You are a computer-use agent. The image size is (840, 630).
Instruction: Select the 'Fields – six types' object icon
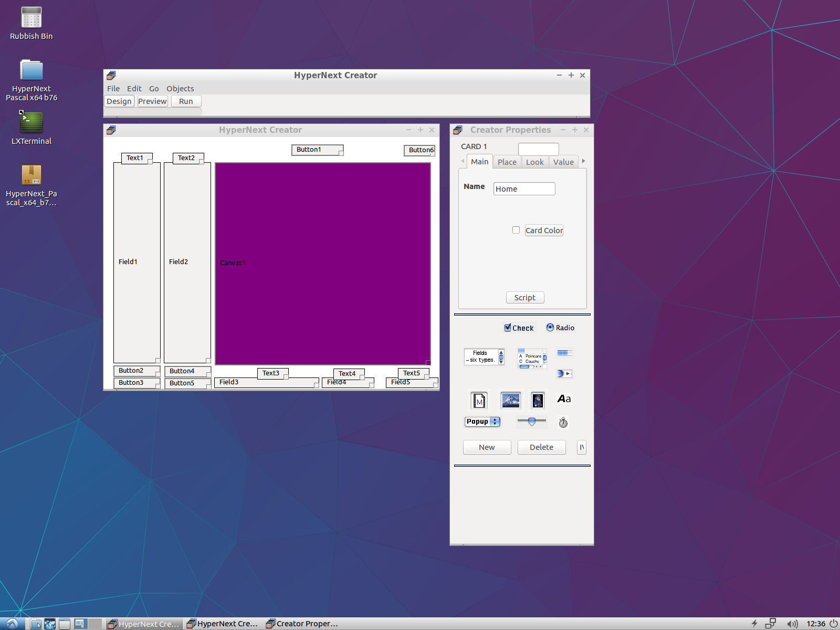(x=484, y=357)
